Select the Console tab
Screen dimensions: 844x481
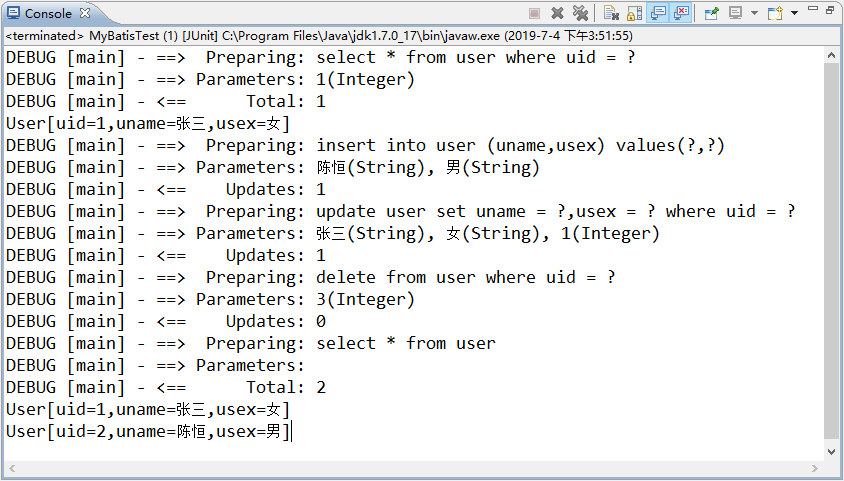click(46, 13)
